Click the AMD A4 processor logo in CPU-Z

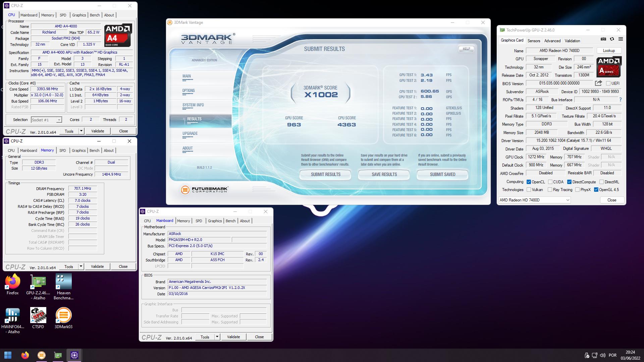pyautogui.click(x=118, y=35)
